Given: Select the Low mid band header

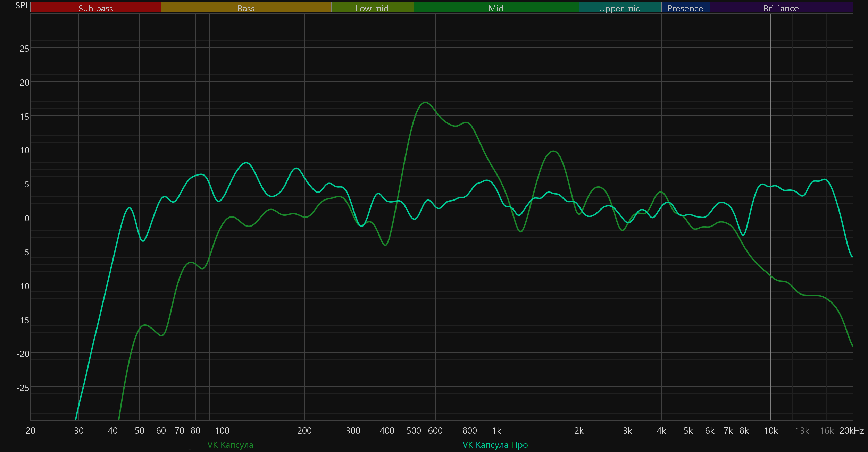Looking at the screenshot, I should click(372, 8).
